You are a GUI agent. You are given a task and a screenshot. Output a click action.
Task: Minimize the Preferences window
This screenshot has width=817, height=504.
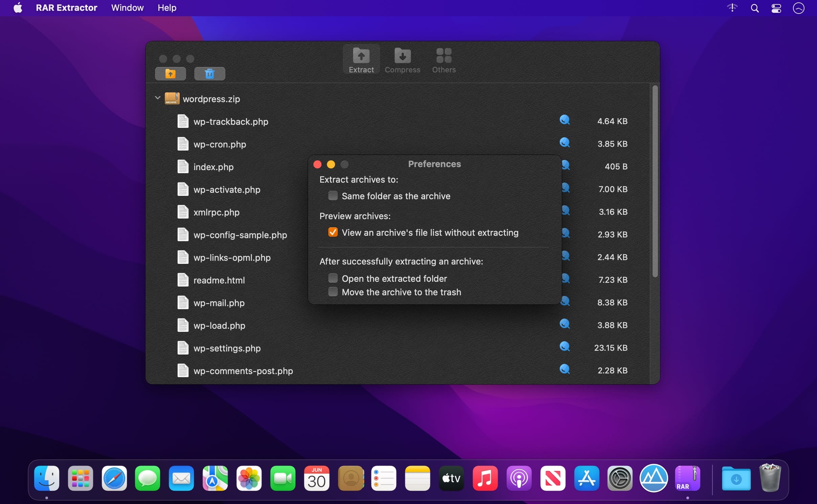pyautogui.click(x=331, y=164)
